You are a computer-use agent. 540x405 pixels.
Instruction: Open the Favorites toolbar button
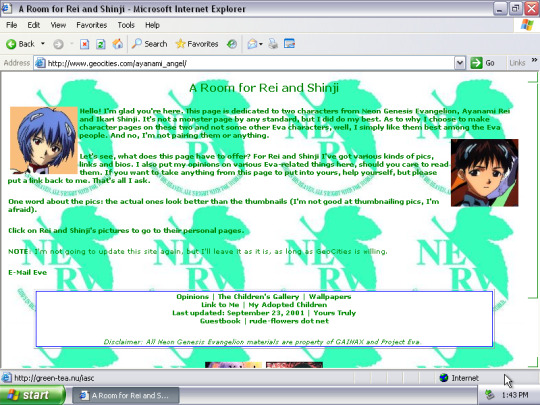pos(197,44)
